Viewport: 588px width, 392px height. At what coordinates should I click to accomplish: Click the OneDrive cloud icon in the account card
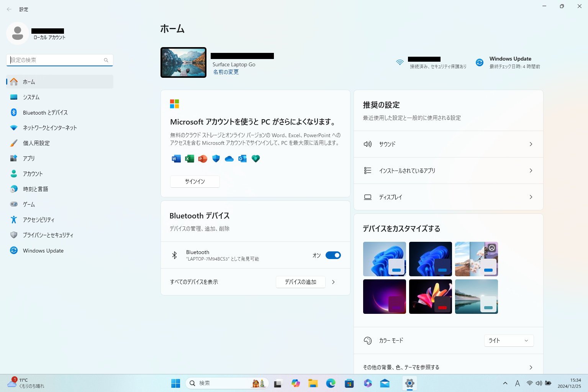pos(229,159)
